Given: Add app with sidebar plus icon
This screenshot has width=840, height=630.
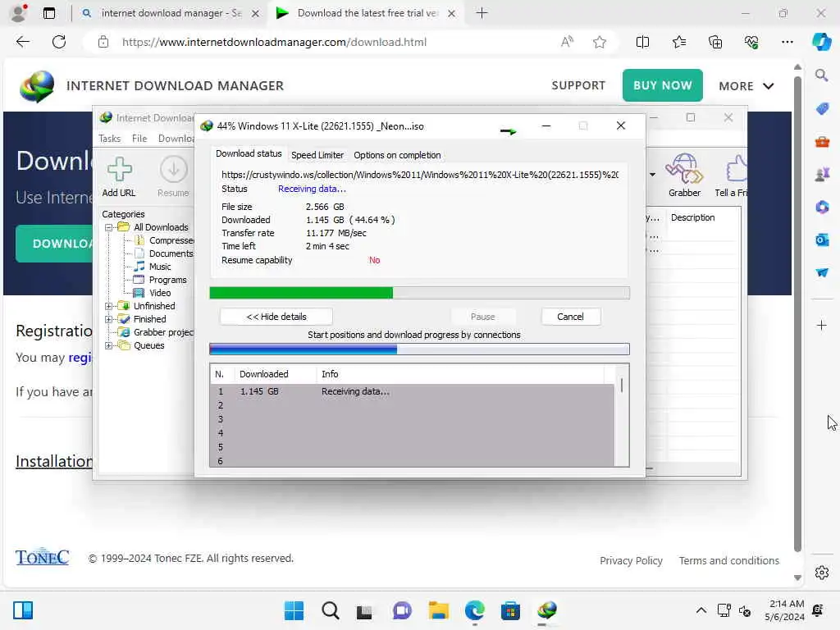Looking at the screenshot, I should tap(821, 325).
